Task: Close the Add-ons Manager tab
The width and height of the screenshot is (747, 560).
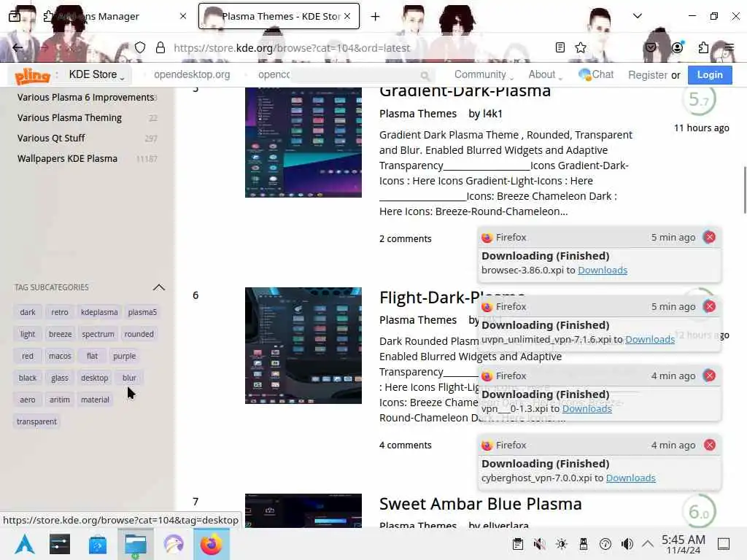Action: pos(183,16)
